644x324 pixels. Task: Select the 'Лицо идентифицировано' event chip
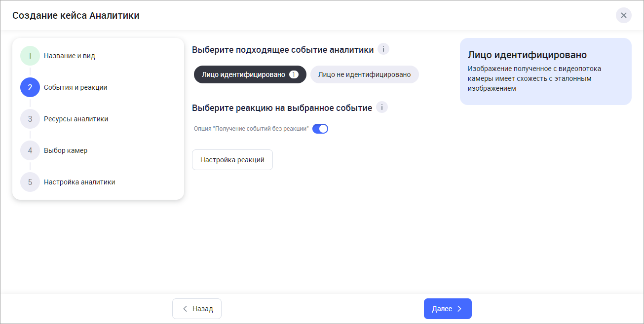[x=243, y=74]
